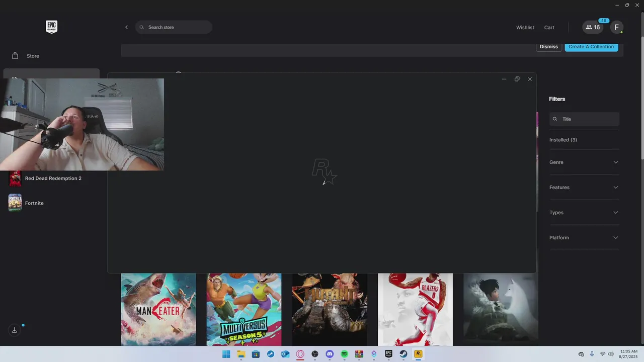This screenshot has height=362, width=644.
Task: Click the Search store field
Action: (x=174, y=27)
